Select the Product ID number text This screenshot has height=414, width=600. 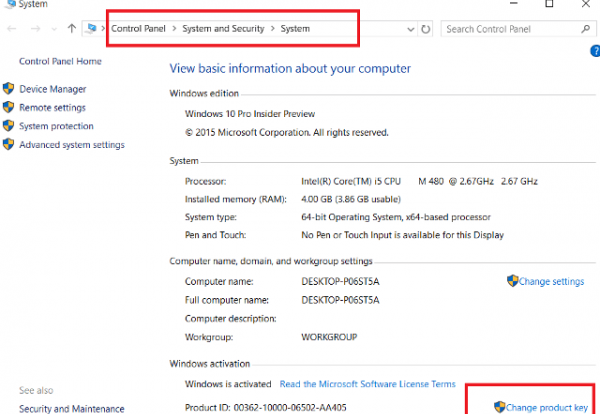(290, 408)
